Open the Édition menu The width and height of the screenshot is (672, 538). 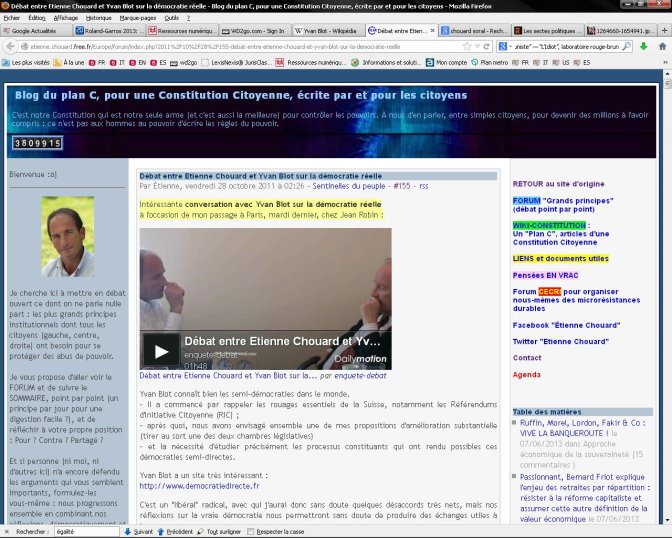(x=37, y=18)
